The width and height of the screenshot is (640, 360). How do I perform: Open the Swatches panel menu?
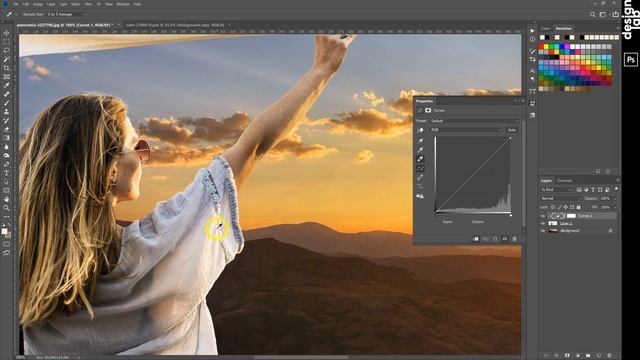pyautogui.click(x=618, y=28)
